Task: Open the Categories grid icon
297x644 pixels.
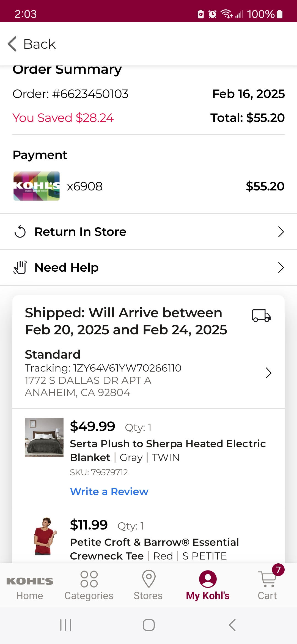Action: (89, 579)
